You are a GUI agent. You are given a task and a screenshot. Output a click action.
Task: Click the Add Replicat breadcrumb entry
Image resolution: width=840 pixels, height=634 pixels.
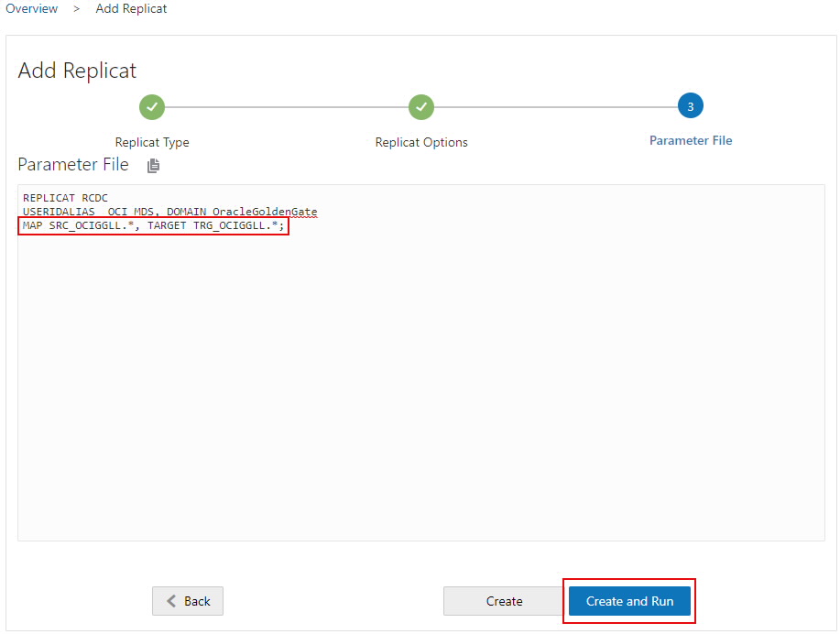pyautogui.click(x=131, y=8)
